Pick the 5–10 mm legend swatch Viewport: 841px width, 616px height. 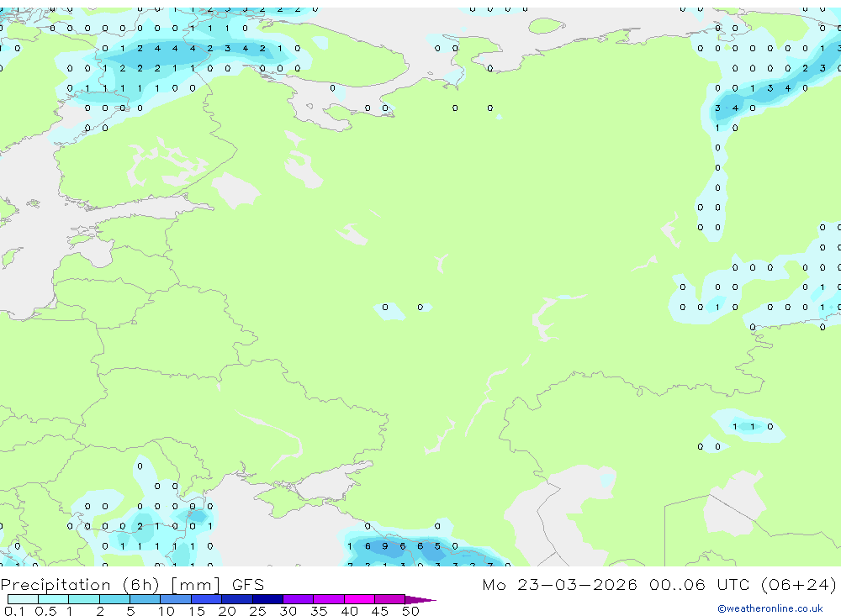(145, 599)
